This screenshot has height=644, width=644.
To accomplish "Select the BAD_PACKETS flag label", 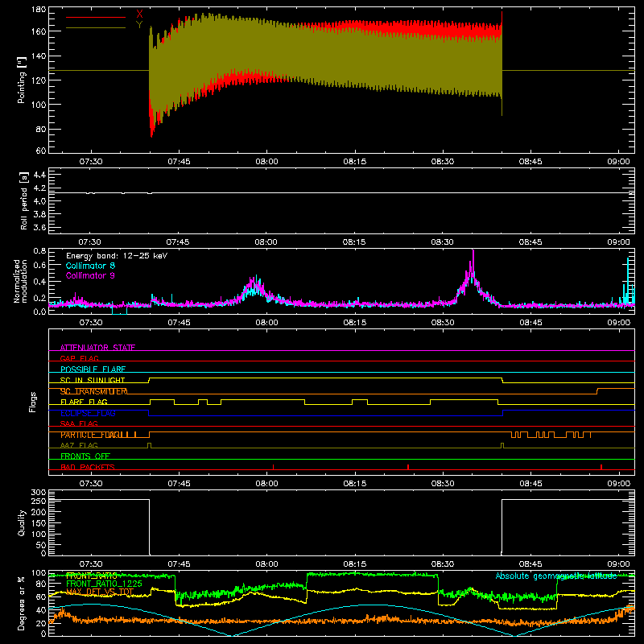I will point(88,467).
